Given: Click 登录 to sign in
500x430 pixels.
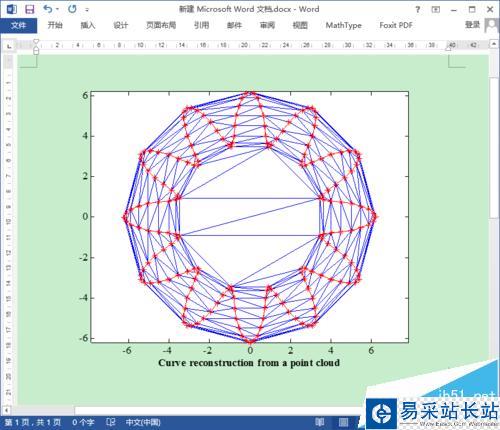Looking at the screenshot, I should (x=472, y=25).
